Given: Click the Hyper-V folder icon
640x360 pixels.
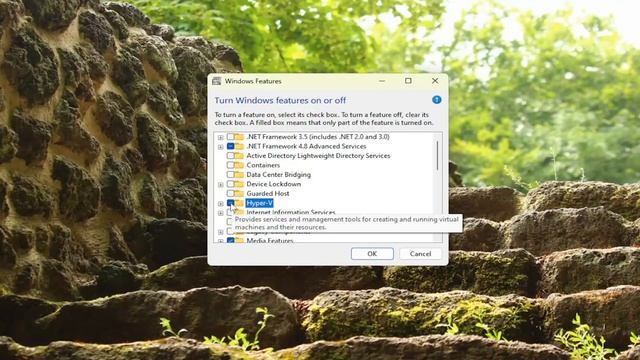Looking at the screenshot, I should point(239,203).
